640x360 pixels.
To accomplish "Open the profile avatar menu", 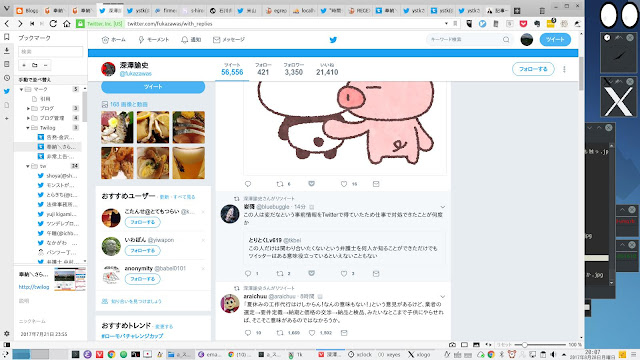I will [x=527, y=40].
